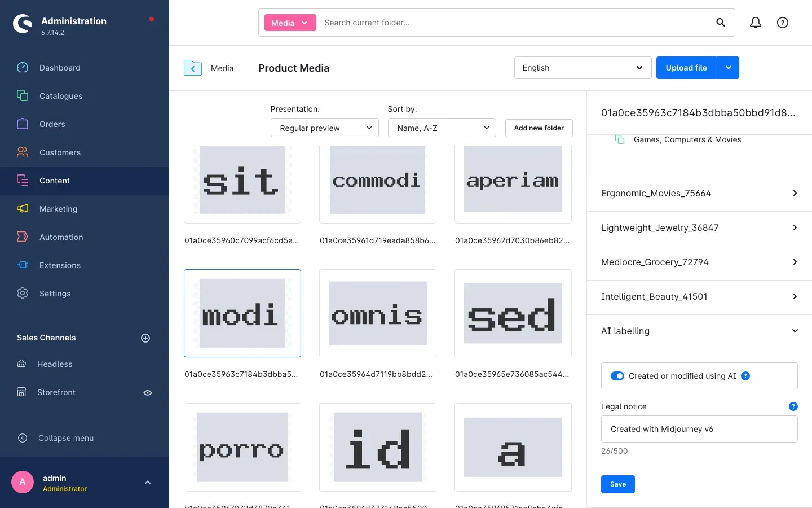Click the admin avatar circle
812x508 pixels.
[23, 482]
